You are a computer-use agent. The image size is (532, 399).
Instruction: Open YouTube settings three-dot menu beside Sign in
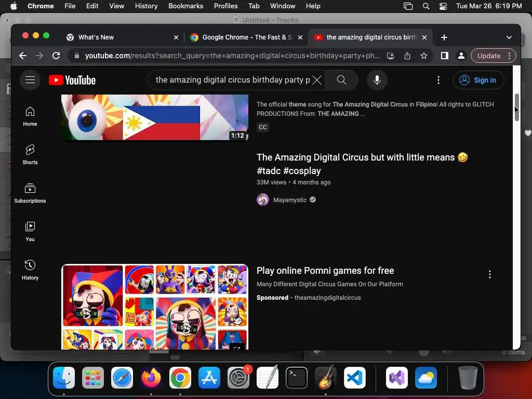438,80
